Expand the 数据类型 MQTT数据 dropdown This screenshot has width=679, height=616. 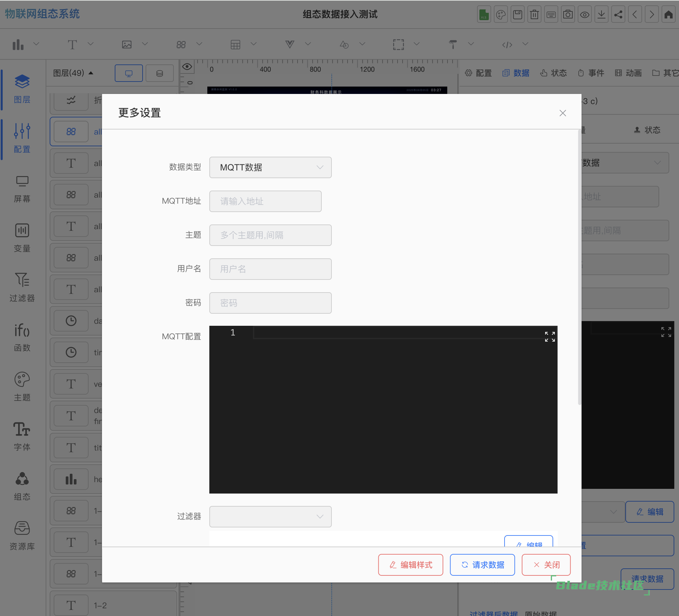(270, 167)
